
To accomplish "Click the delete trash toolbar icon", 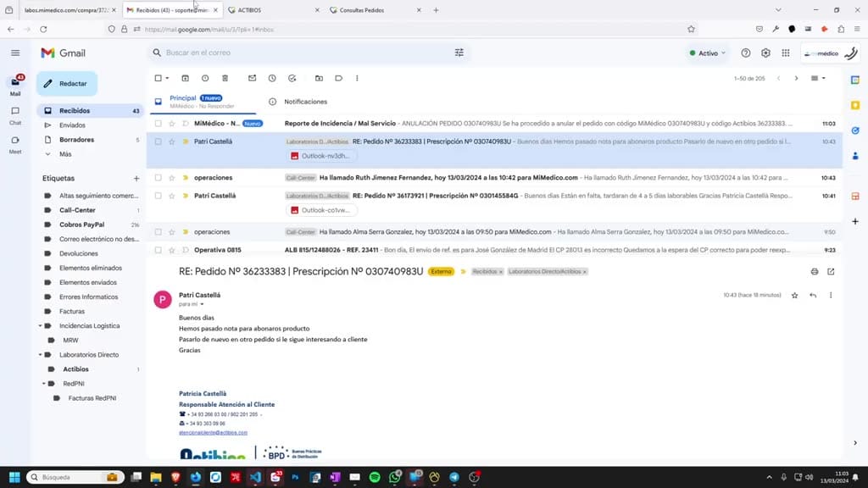I will pos(225,79).
